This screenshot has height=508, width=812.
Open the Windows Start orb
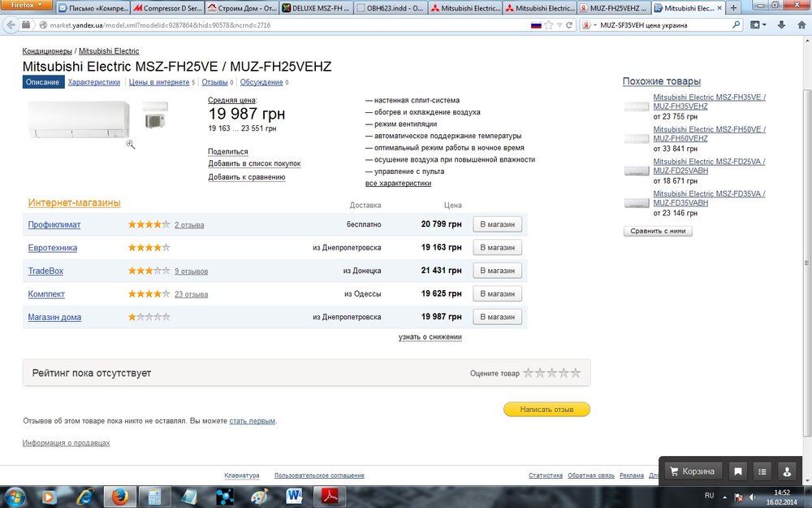(x=15, y=497)
